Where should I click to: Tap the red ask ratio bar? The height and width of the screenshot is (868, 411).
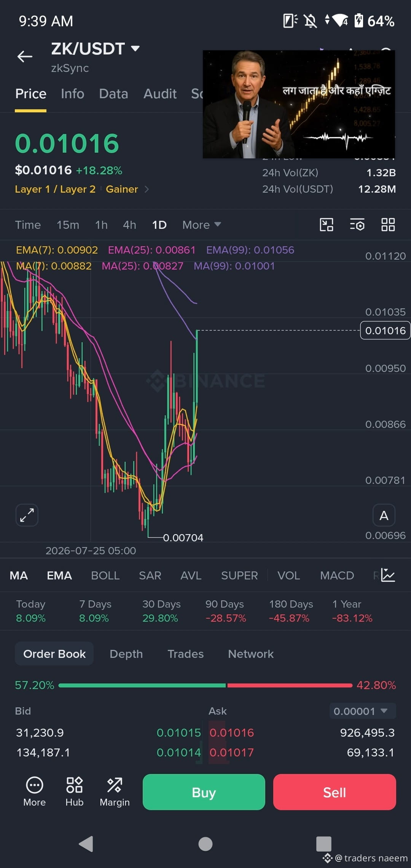[x=290, y=685]
